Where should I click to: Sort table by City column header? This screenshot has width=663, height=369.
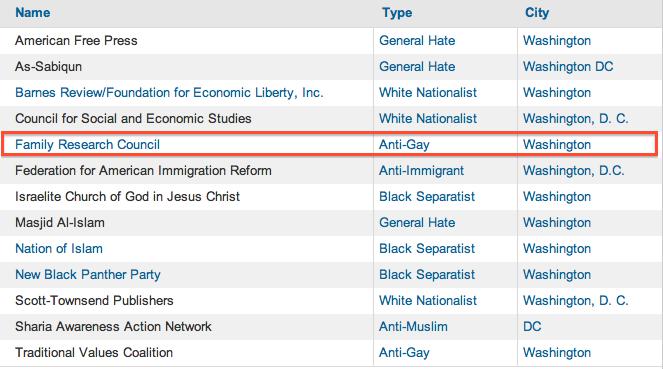pos(537,13)
